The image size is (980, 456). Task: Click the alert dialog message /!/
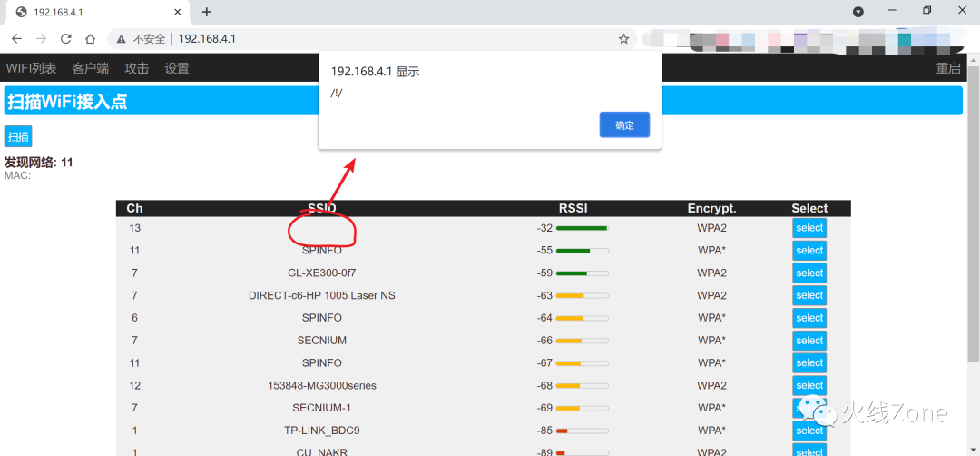(337, 93)
